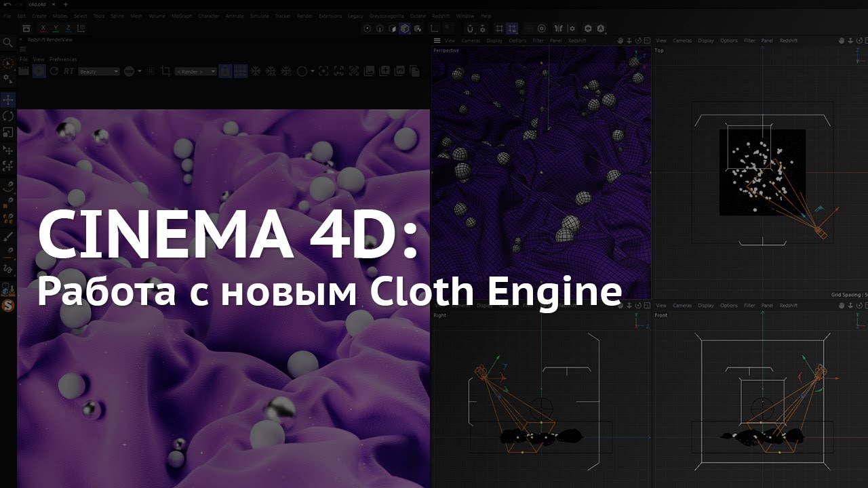The image size is (868, 488).
Task: Open the symmetry butterfly icon in top toolbar
Action: pos(559,28)
